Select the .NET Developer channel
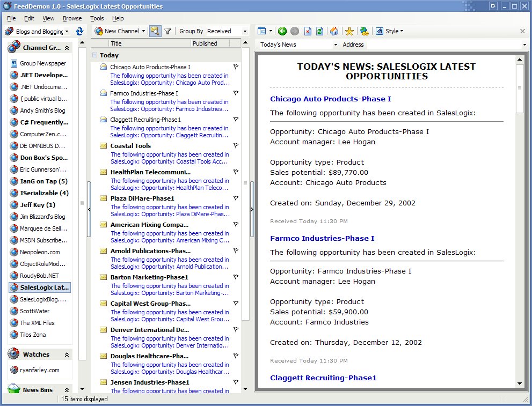The width and height of the screenshot is (532, 406). point(39,75)
